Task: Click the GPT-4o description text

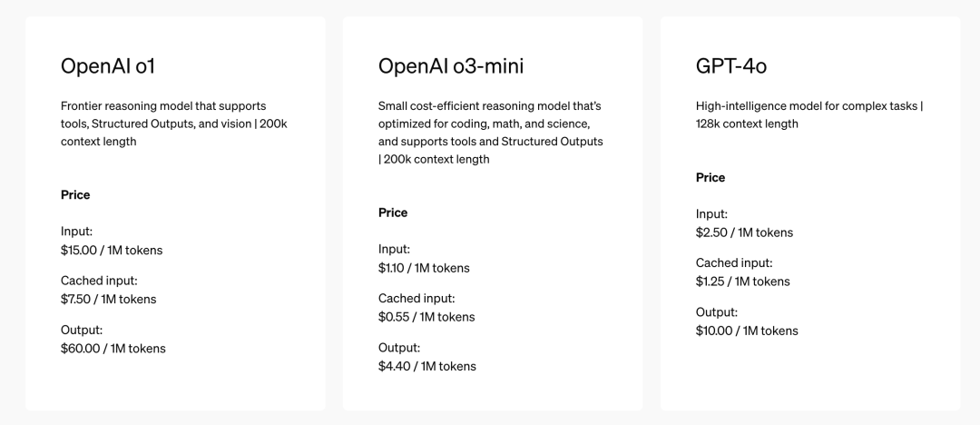Action: [809, 114]
